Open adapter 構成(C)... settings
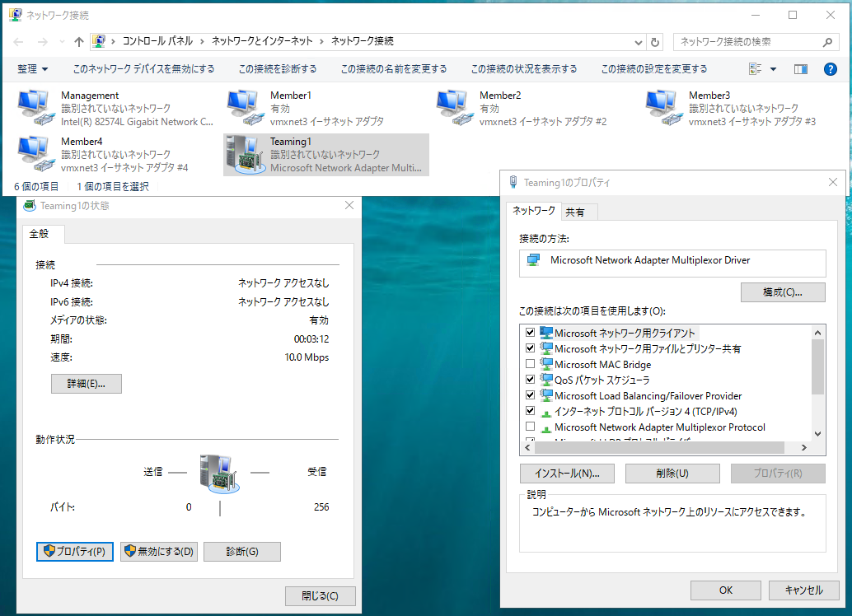852x616 pixels. click(783, 292)
